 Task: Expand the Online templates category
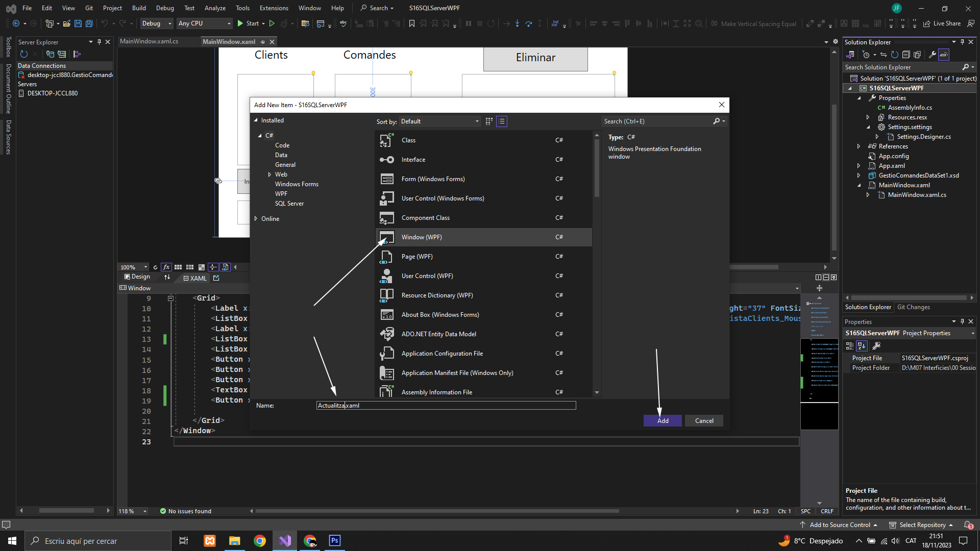pyautogui.click(x=256, y=219)
